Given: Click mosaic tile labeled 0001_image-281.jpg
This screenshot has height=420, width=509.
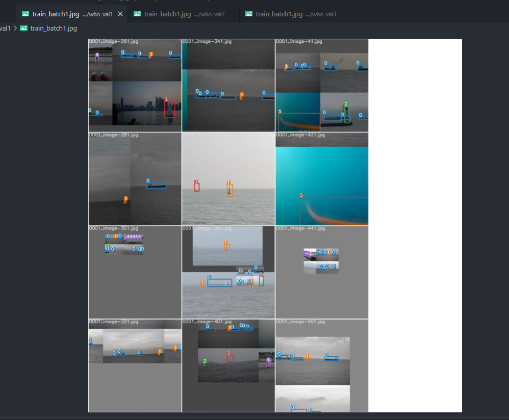Looking at the screenshot, I should coord(135,179).
